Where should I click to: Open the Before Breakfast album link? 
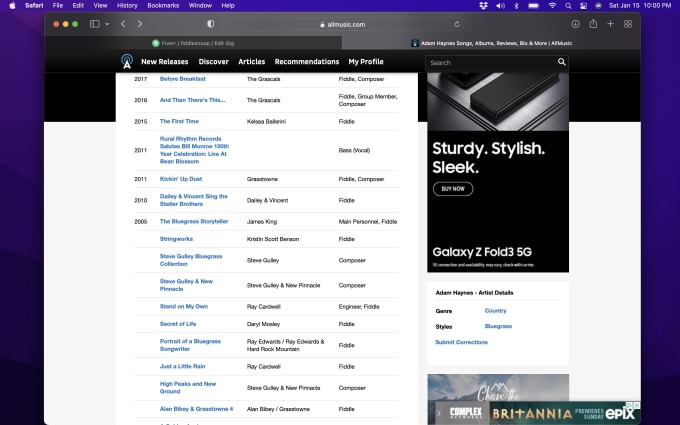coord(183,79)
